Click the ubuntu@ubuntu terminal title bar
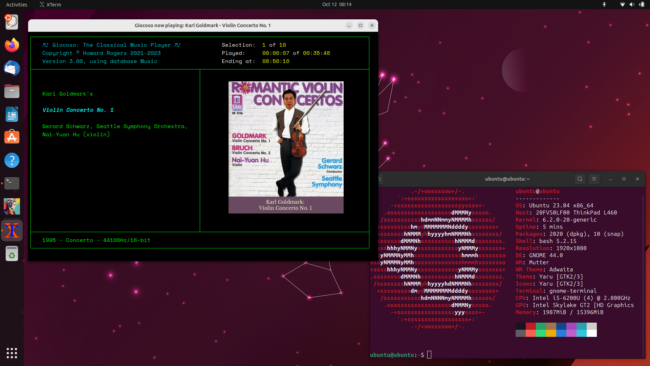650x366 pixels. (507, 179)
